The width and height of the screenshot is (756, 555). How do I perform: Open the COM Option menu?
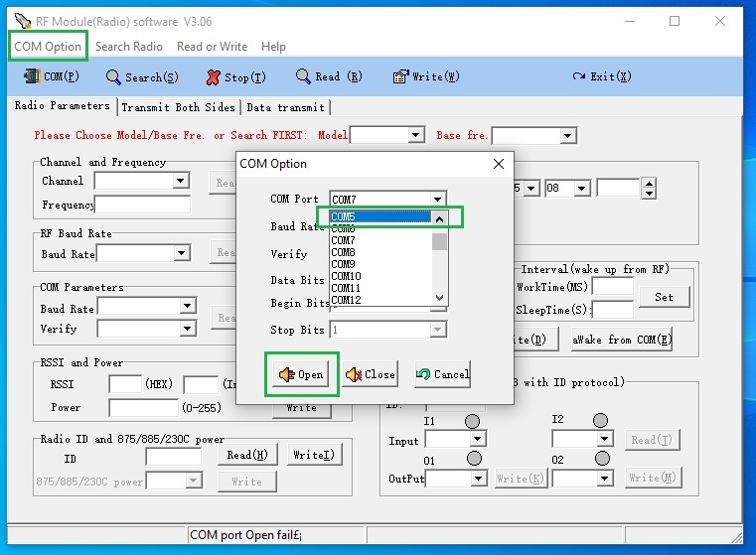click(x=48, y=47)
